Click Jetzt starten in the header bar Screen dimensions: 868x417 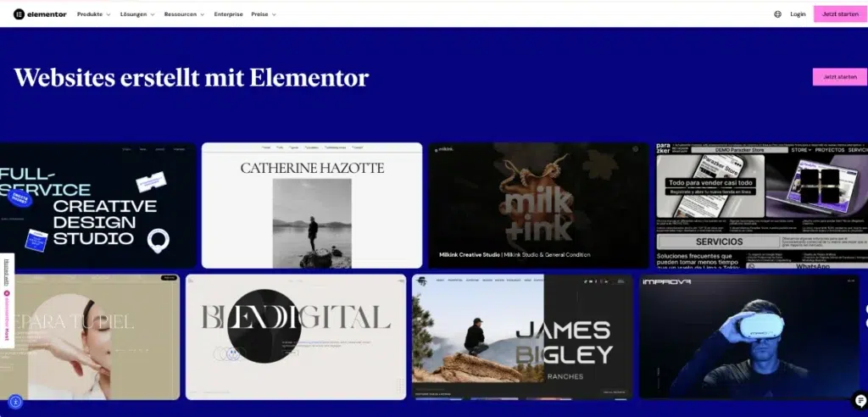(840, 14)
